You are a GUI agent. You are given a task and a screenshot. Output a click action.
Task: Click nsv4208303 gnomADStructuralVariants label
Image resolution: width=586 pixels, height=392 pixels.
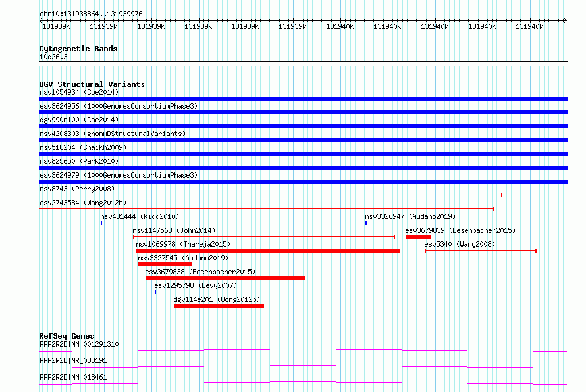(113, 134)
